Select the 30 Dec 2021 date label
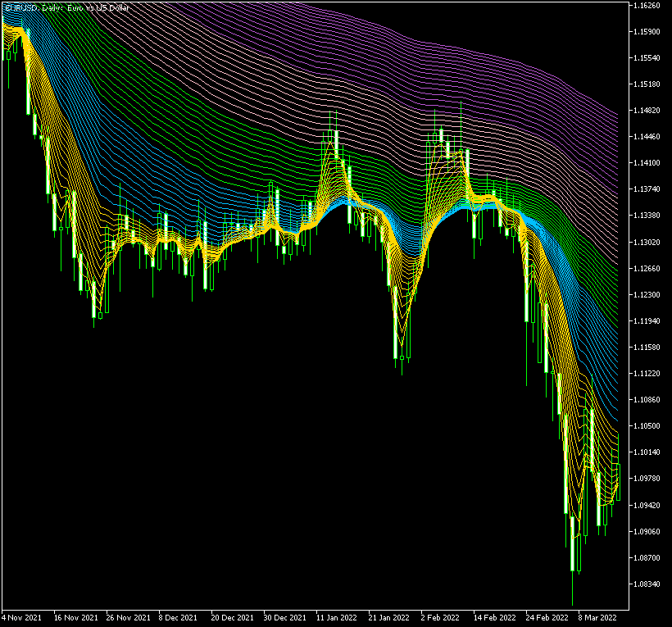 coord(285,618)
